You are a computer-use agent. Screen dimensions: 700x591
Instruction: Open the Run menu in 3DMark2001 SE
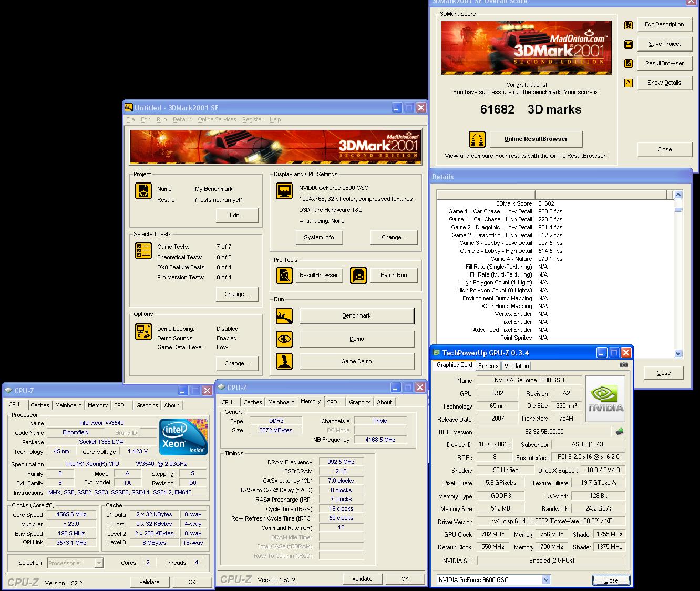click(162, 120)
